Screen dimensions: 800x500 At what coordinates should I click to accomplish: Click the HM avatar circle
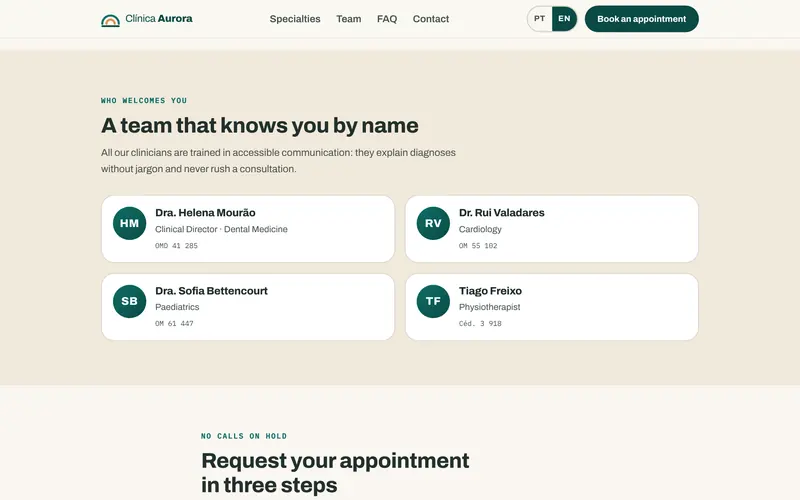pos(130,223)
